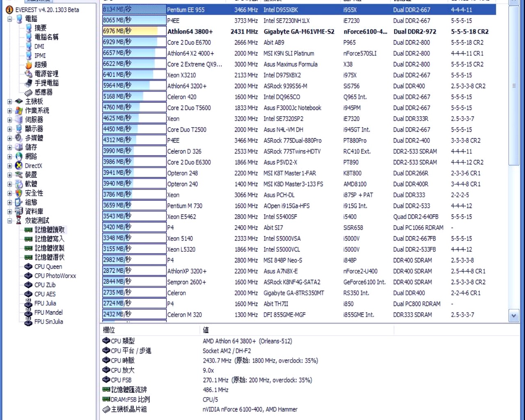Open the 電源管理 power management icon
Viewport: 525px width, 420px height.
click(29, 74)
